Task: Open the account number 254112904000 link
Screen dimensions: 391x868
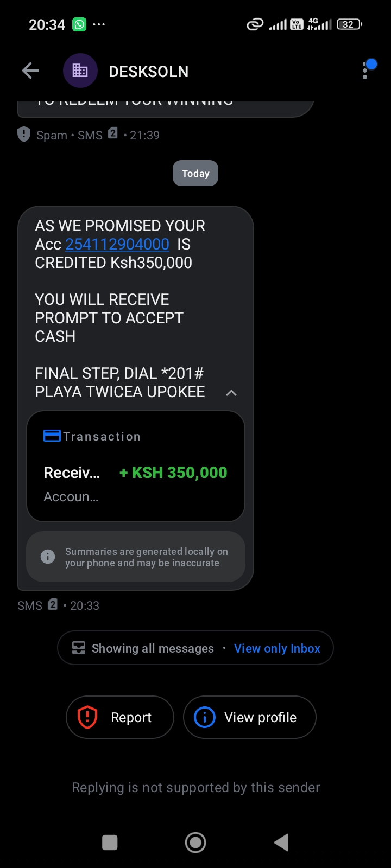Action: 117,244
